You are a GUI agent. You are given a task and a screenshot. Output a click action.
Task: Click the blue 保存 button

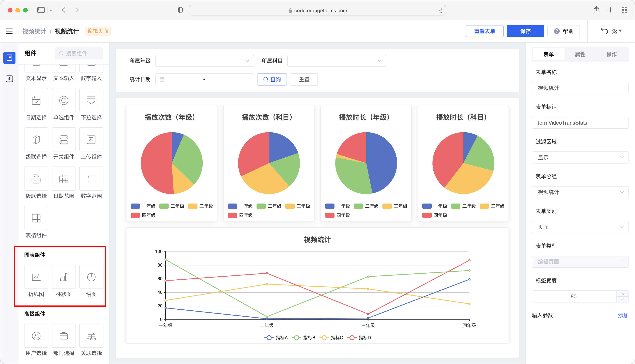point(525,31)
